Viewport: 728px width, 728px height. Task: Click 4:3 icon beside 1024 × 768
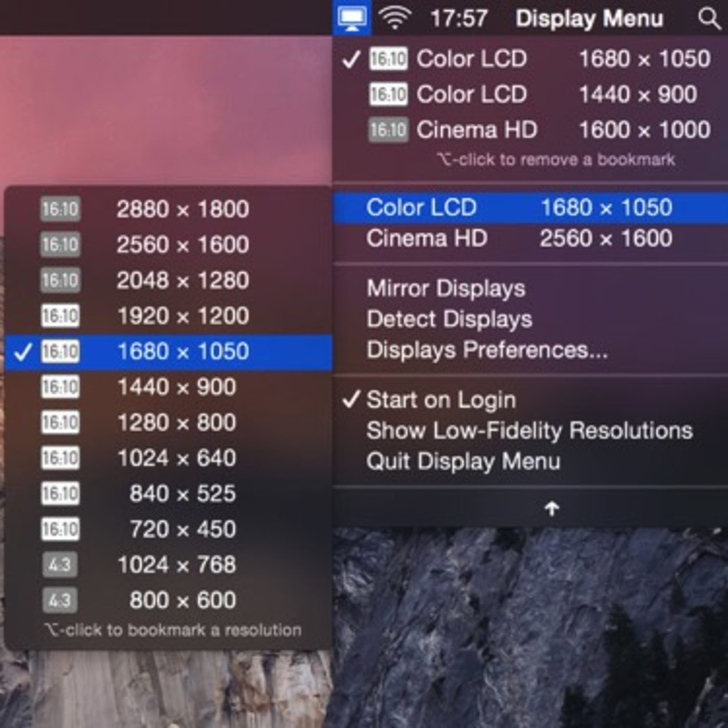60,565
